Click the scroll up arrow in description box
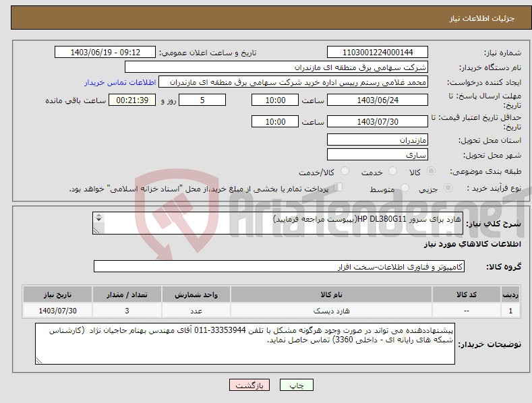The width and height of the screenshot is (532, 403). pyautogui.click(x=98, y=215)
